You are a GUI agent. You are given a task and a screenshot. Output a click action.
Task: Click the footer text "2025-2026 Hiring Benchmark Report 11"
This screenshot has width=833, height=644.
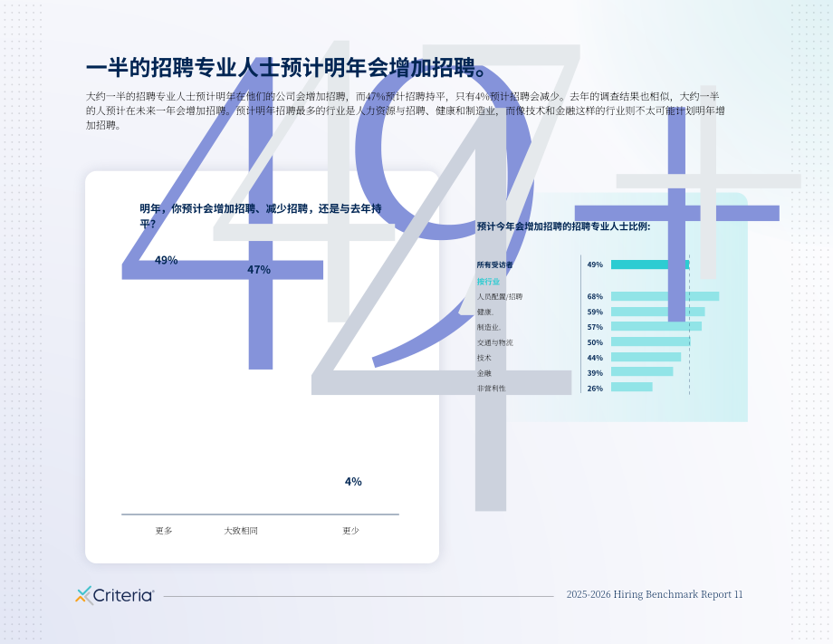(655, 594)
